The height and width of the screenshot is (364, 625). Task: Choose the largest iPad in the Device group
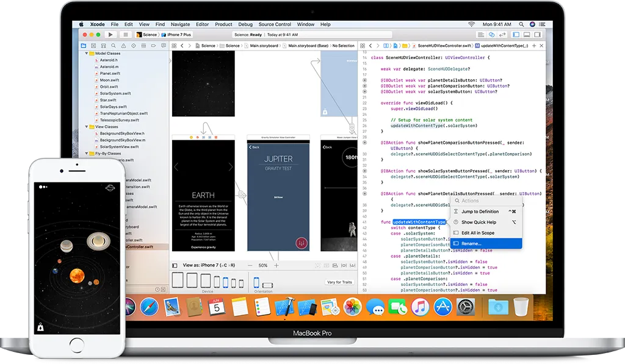[178, 280]
